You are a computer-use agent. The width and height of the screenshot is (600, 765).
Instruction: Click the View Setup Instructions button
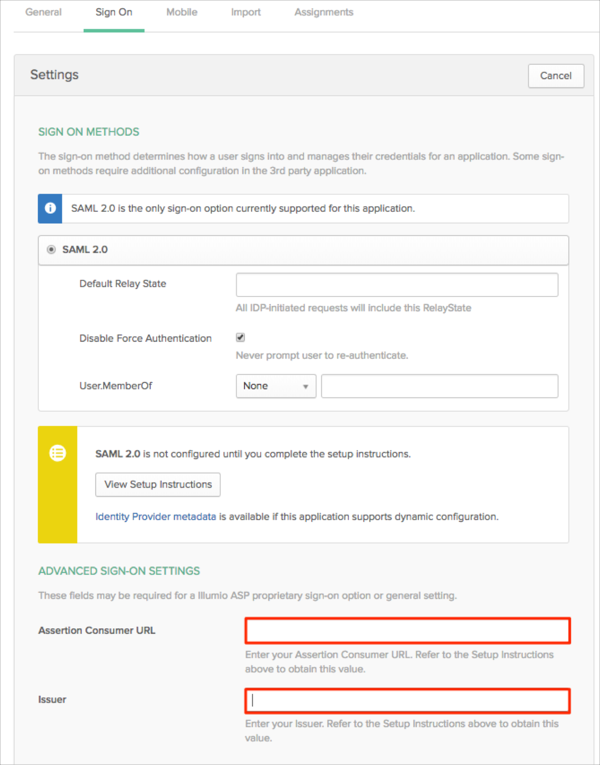[158, 484]
